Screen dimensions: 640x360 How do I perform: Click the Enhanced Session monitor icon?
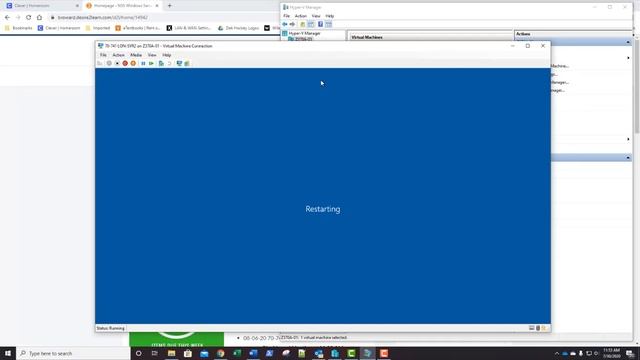tap(179, 63)
